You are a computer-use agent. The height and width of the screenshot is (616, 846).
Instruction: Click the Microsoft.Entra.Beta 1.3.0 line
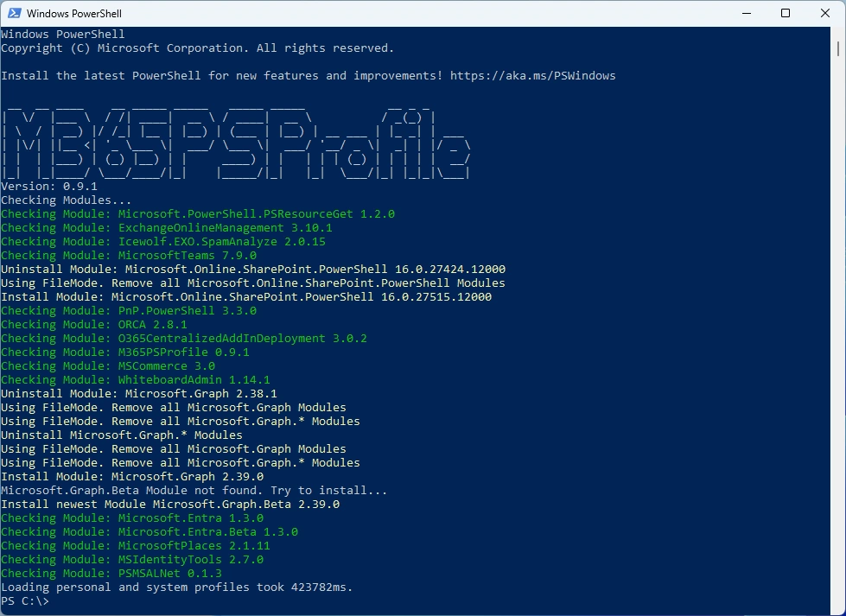click(x=149, y=532)
